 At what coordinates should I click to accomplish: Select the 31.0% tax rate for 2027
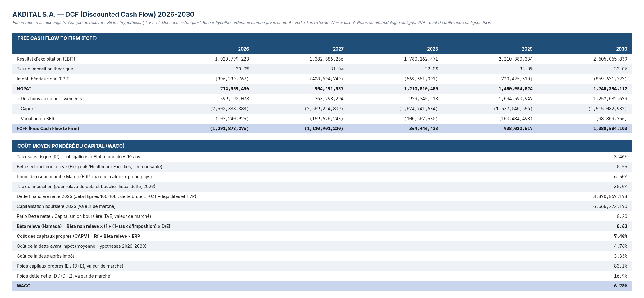point(337,69)
